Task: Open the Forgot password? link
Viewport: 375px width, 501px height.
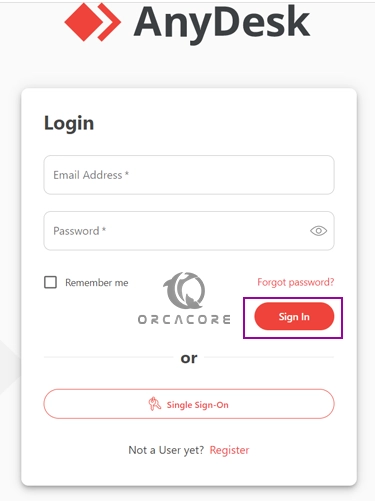Action: (295, 282)
